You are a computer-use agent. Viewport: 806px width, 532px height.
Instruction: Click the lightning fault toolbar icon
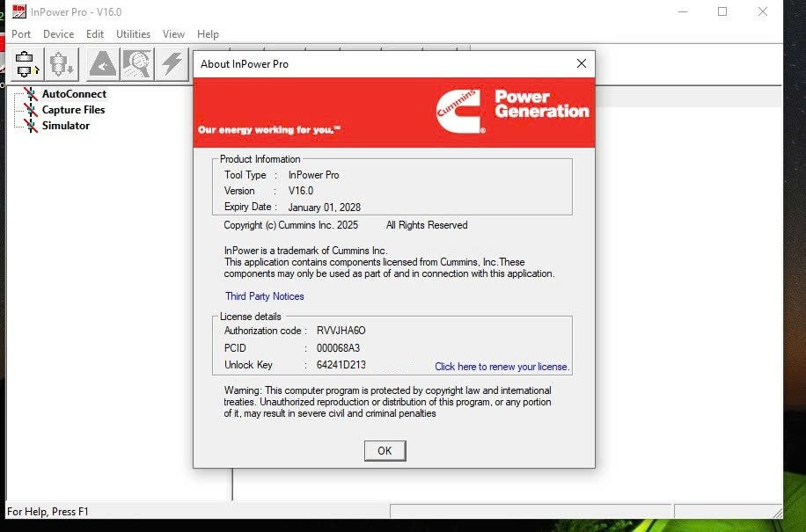click(x=171, y=62)
